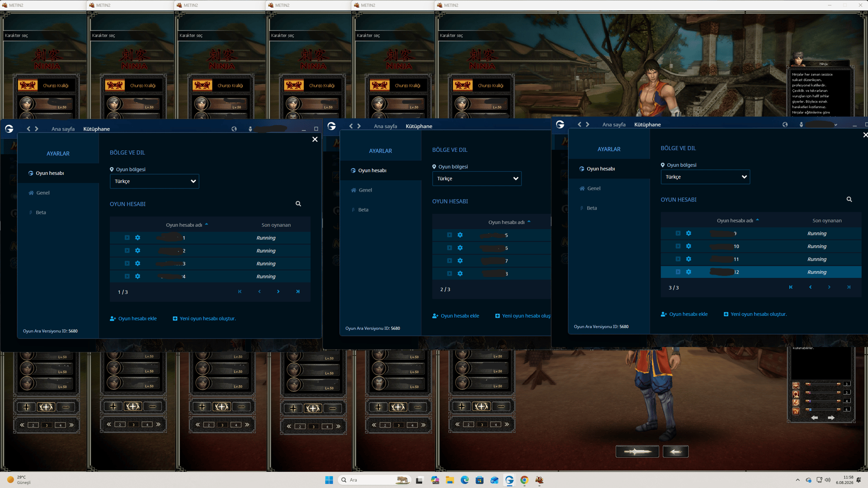Screen dimensions: 868x488
Task: Select page 2 box in the leftmost Metin2 window
Action: (x=33, y=425)
